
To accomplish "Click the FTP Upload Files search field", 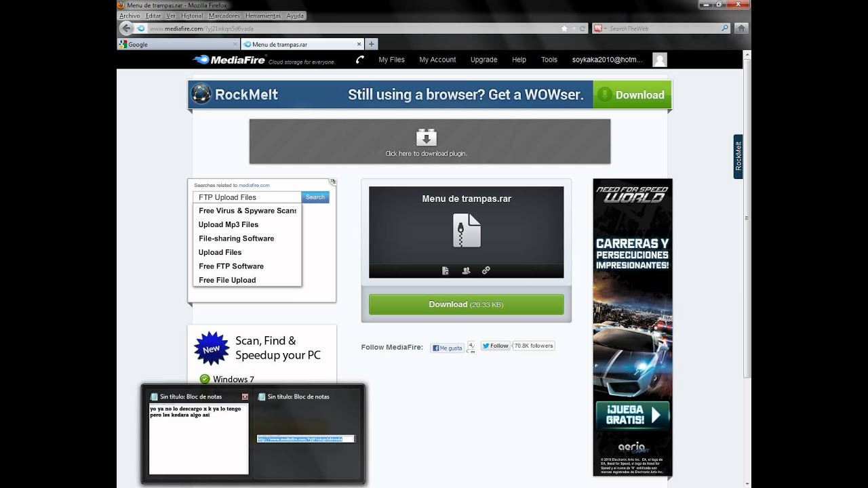I will tap(248, 197).
